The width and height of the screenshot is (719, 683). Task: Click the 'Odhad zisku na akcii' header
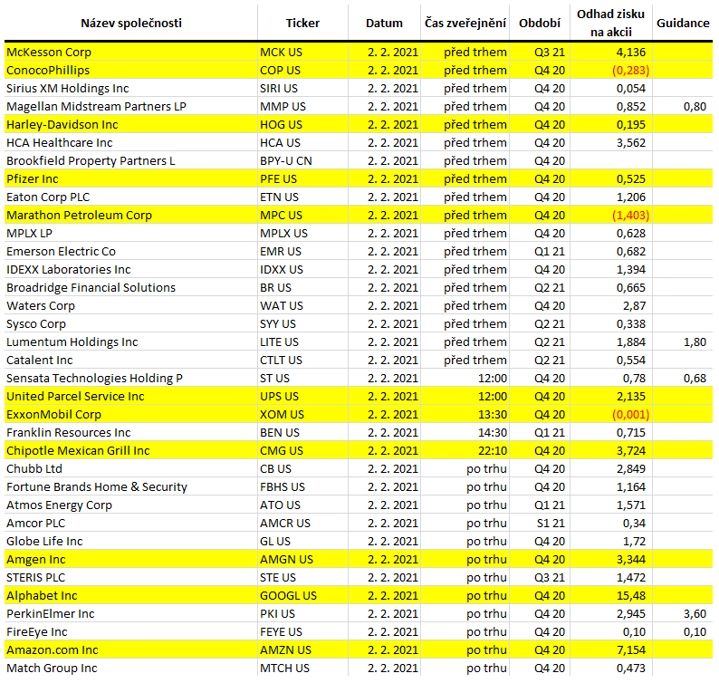[x=610, y=23]
